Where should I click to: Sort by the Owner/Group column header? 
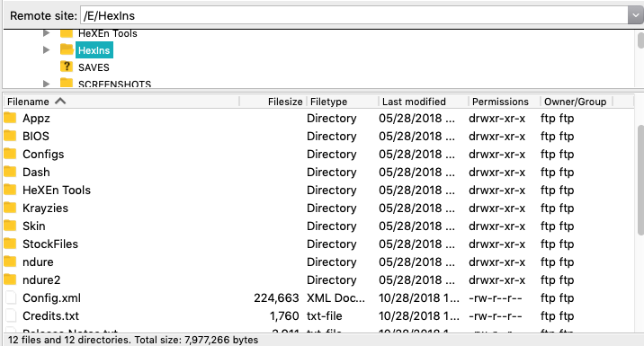click(x=577, y=102)
